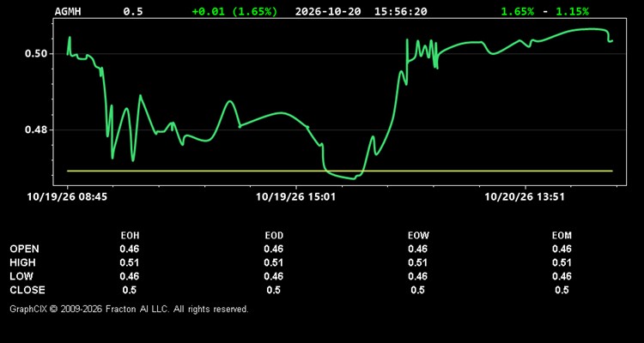Click the EOH OPEN value 0.46

point(130,249)
